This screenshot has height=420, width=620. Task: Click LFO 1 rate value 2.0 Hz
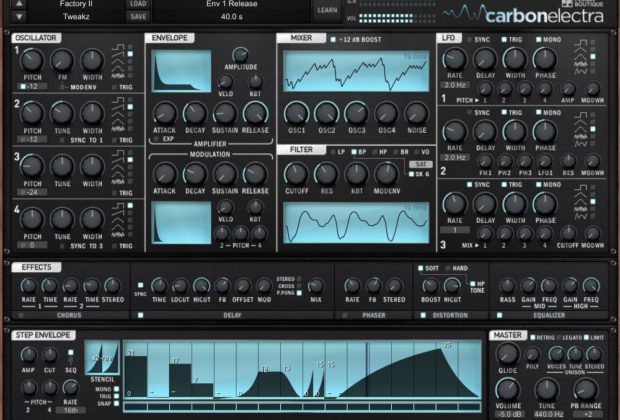pyautogui.click(x=455, y=85)
